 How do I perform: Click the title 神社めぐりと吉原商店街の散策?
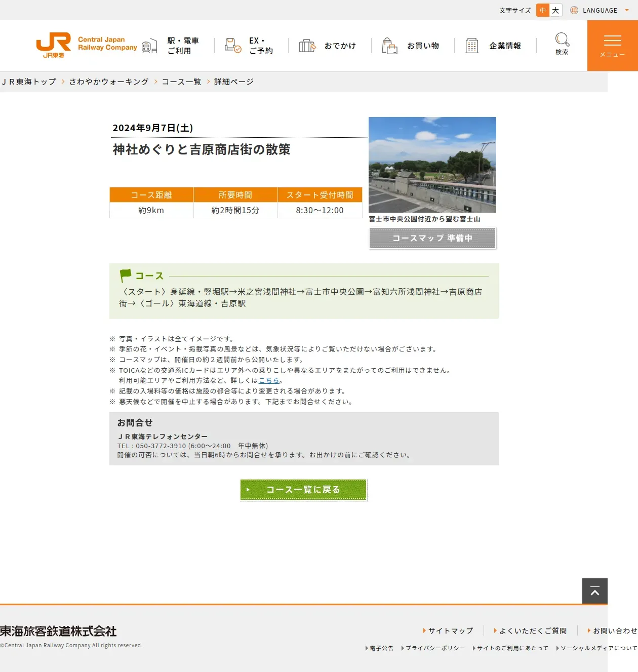pyautogui.click(x=202, y=149)
